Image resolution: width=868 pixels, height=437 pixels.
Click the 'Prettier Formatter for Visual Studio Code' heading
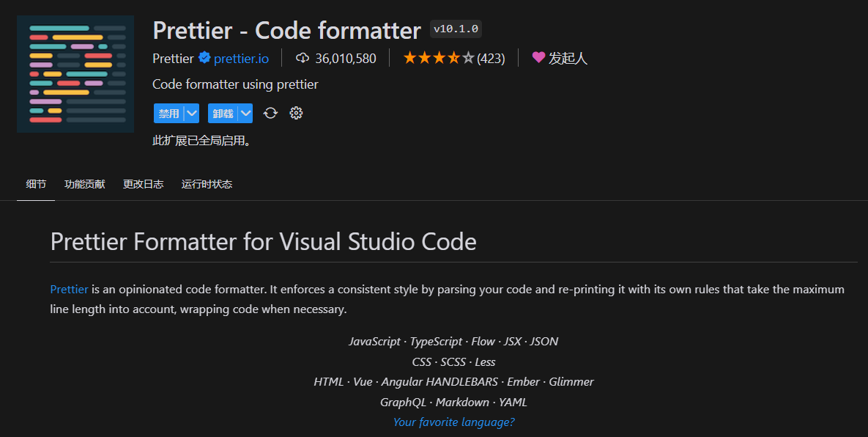click(264, 241)
